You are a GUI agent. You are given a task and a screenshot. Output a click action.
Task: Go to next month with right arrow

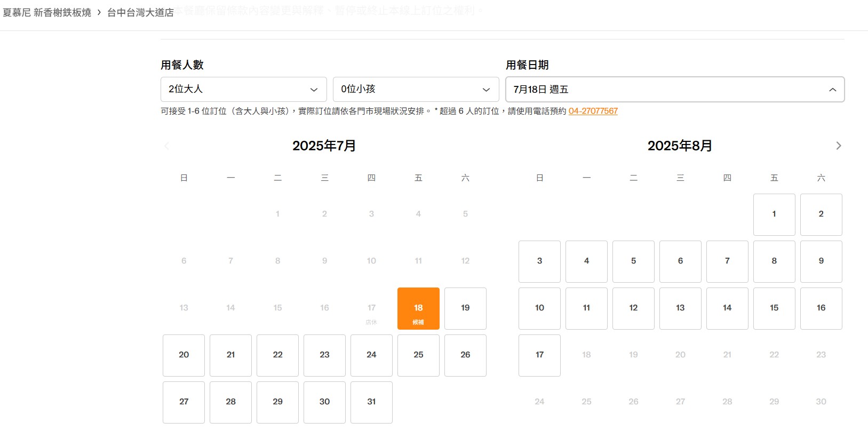click(x=838, y=146)
